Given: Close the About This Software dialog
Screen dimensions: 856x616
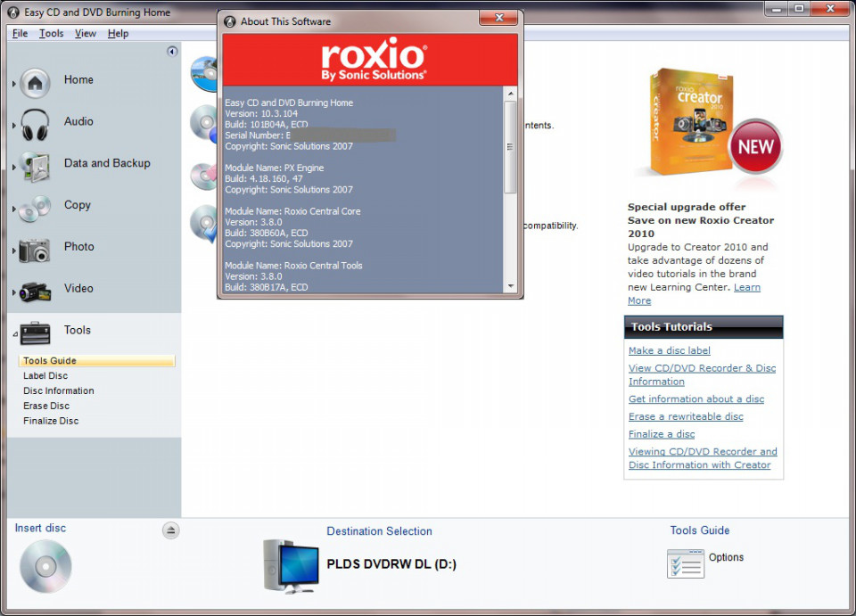Looking at the screenshot, I should click(498, 18).
